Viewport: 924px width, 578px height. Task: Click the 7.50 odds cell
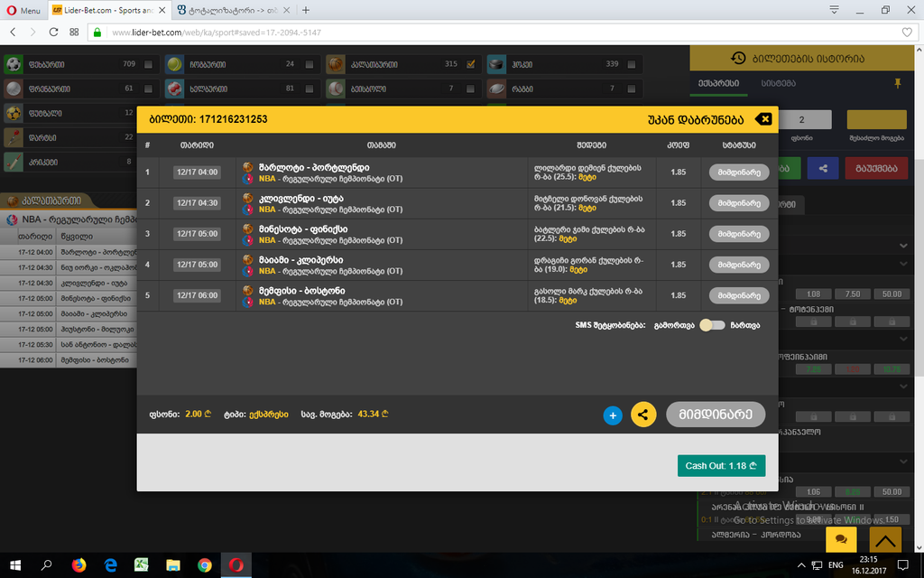tap(852, 294)
